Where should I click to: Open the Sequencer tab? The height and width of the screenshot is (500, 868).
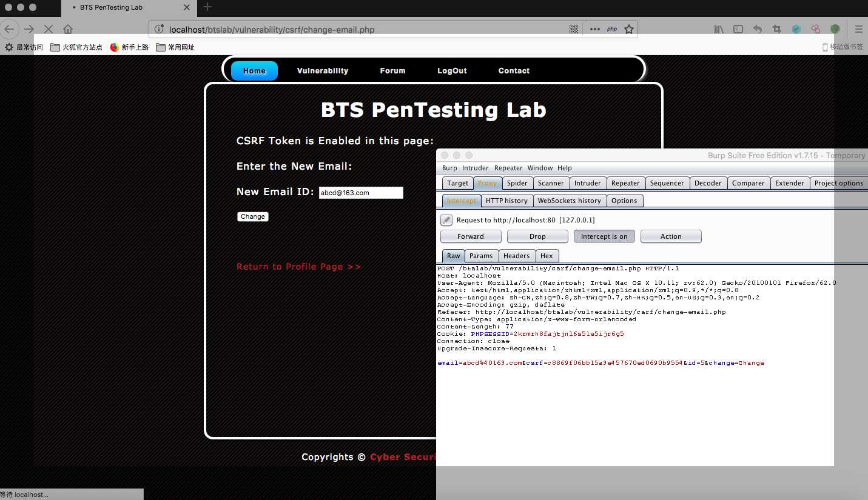(x=667, y=183)
